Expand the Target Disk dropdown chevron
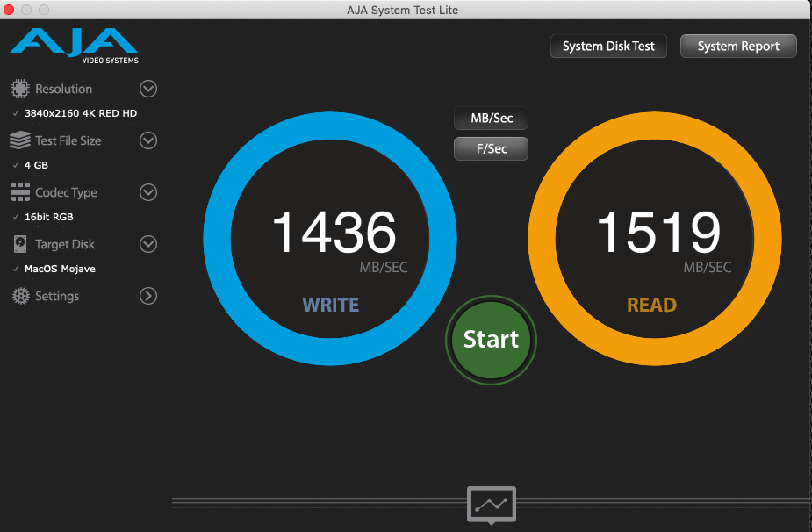This screenshot has width=812, height=532. (x=148, y=244)
